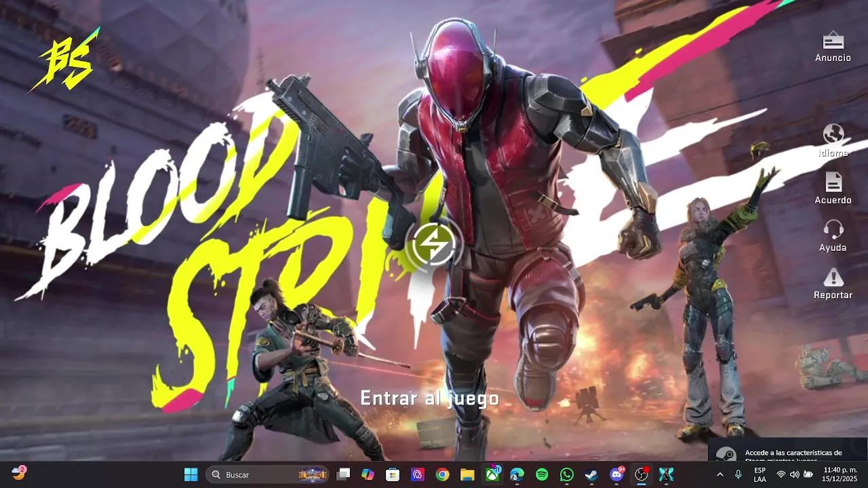Open Task View on the taskbar
868x488 pixels.
(x=344, y=474)
